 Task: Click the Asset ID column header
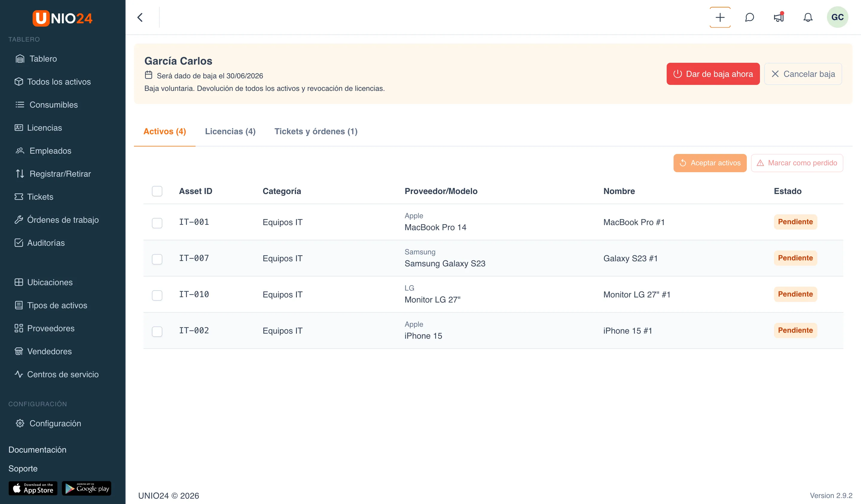[196, 191]
